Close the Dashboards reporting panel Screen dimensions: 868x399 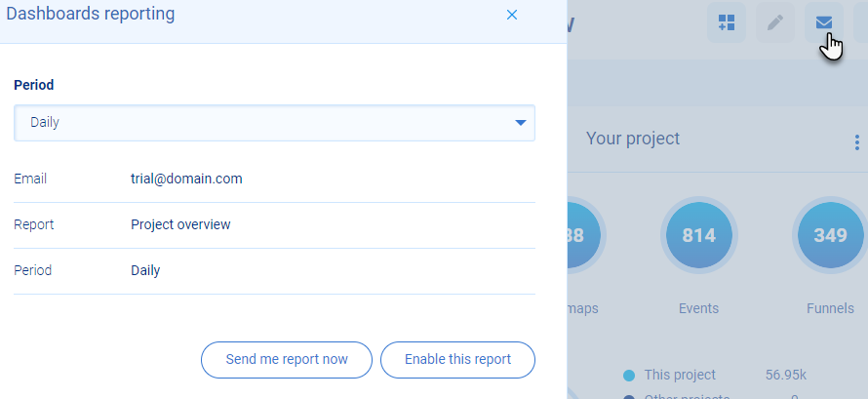(511, 15)
